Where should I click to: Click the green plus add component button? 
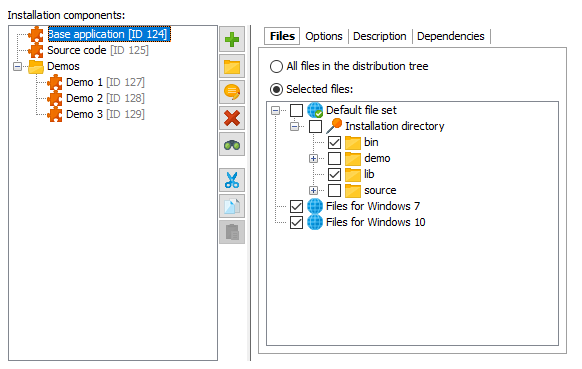coord(232,39)
